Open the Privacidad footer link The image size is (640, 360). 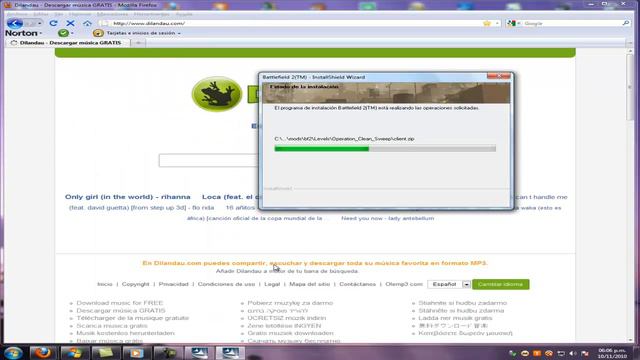pos(173,284)
